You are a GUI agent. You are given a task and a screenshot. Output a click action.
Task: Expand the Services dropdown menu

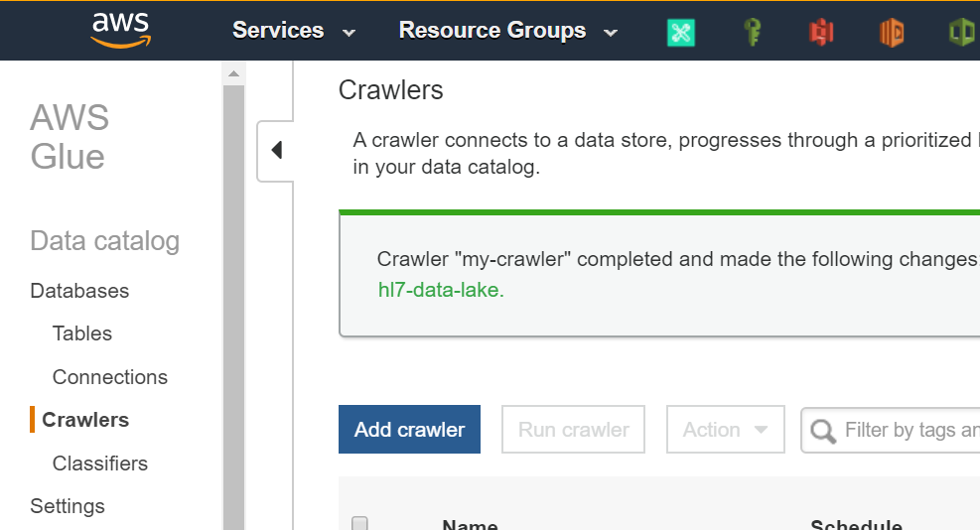[293, 31]
